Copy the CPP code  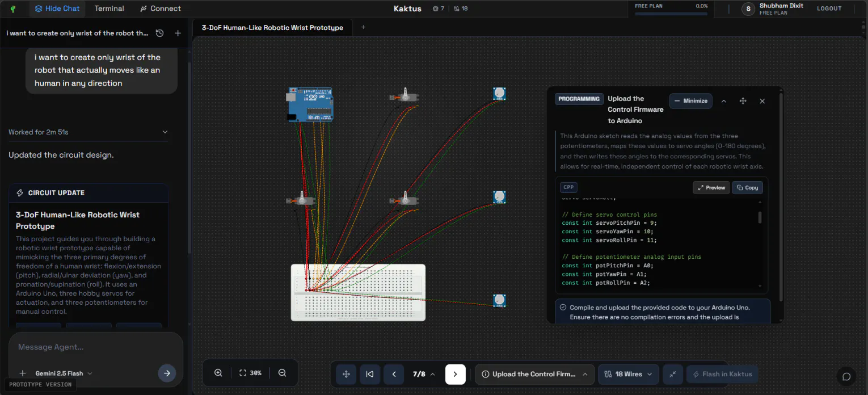coord(747,187)
